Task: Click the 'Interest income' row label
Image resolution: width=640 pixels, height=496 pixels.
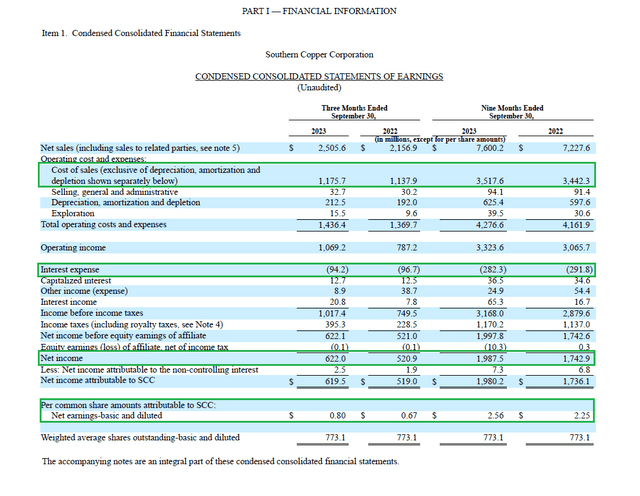Action: tap(69, 302)
